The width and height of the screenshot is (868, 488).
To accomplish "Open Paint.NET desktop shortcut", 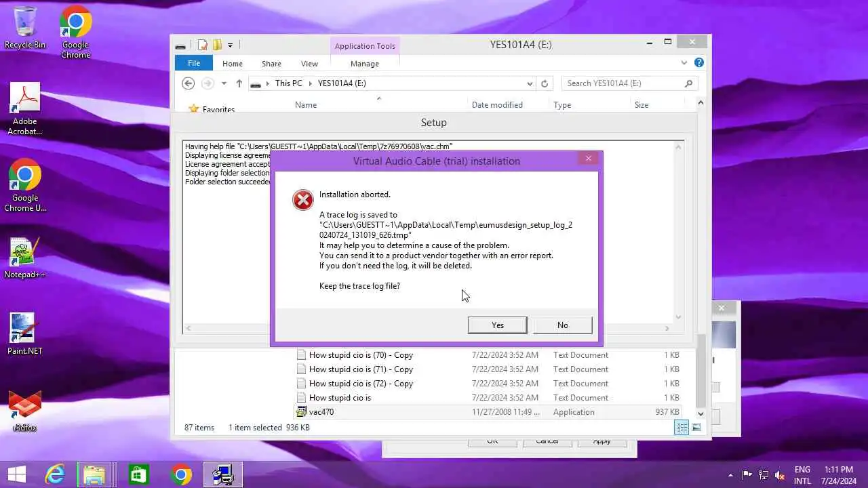I will (x=25, y=334).
